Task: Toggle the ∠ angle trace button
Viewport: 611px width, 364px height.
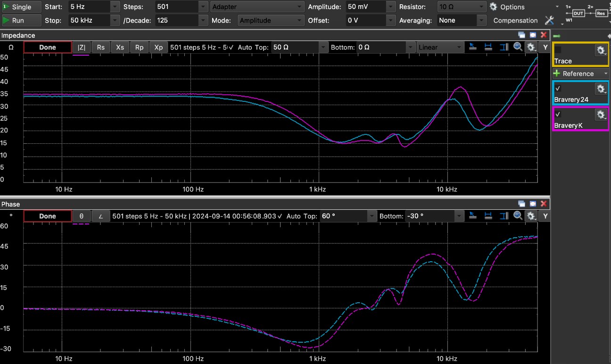Action: point(100,216)
